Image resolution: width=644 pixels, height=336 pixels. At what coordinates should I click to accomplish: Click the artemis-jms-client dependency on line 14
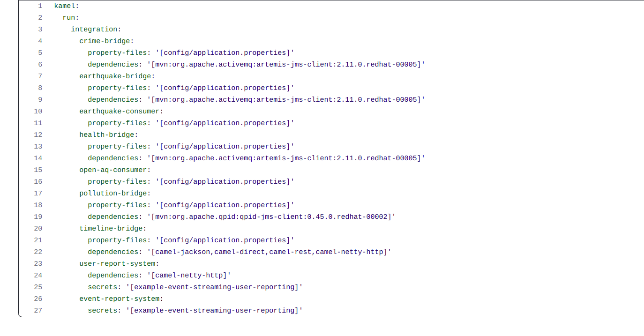pos(286,158)
